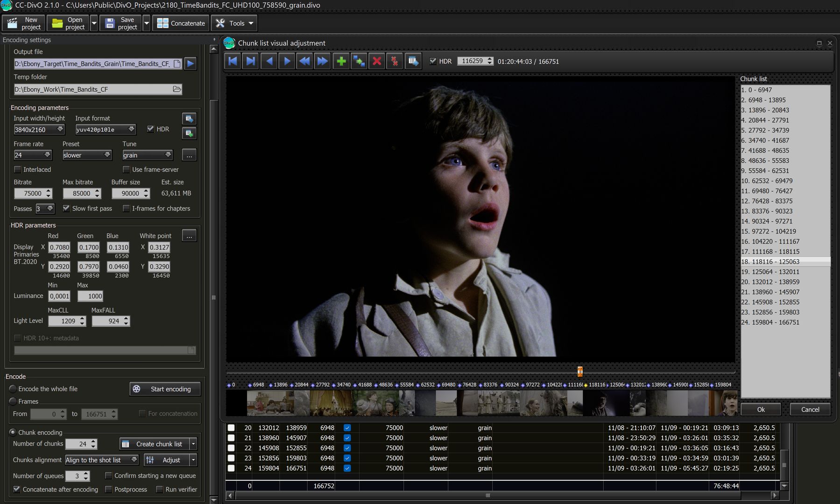Step forward one frame
The image size is (840, 504).
coord(287,61)
